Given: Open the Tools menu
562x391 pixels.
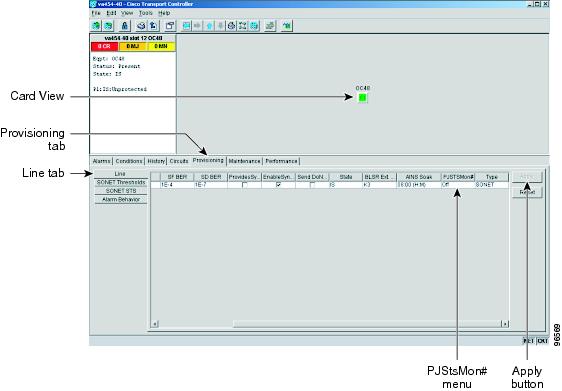Looking at the screenshot, I should coord(146,13).
